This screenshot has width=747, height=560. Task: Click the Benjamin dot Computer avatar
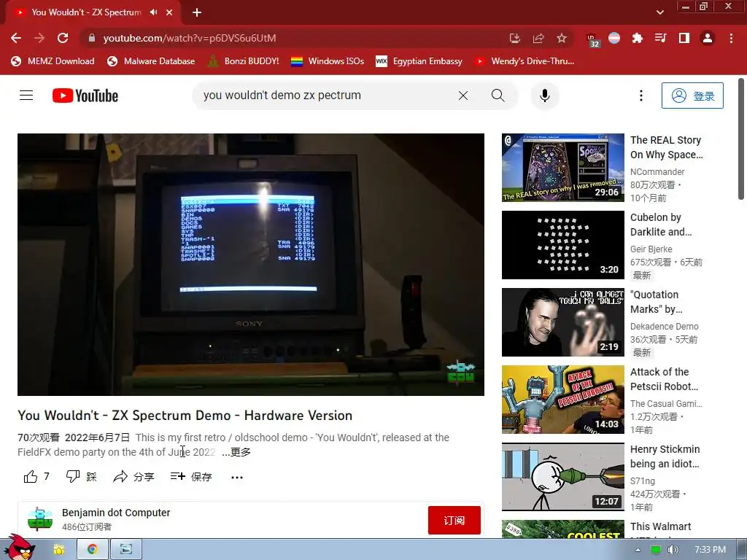click(40, 519)
